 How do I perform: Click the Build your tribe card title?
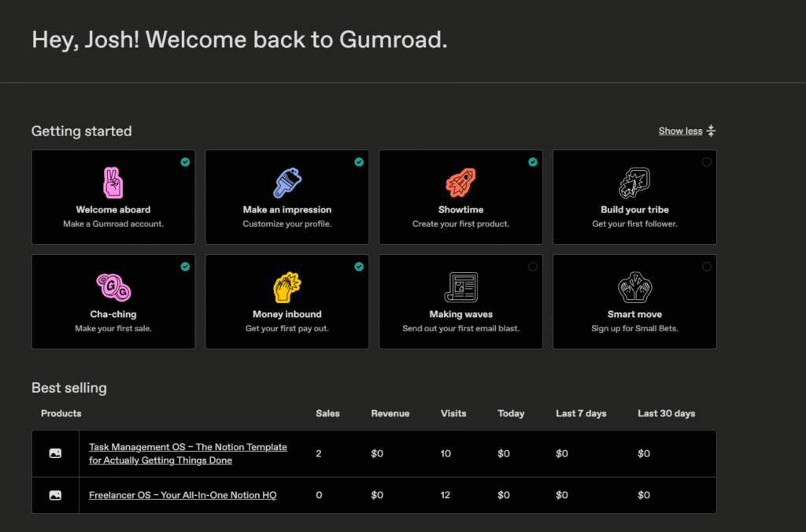[x=634, y=209]
